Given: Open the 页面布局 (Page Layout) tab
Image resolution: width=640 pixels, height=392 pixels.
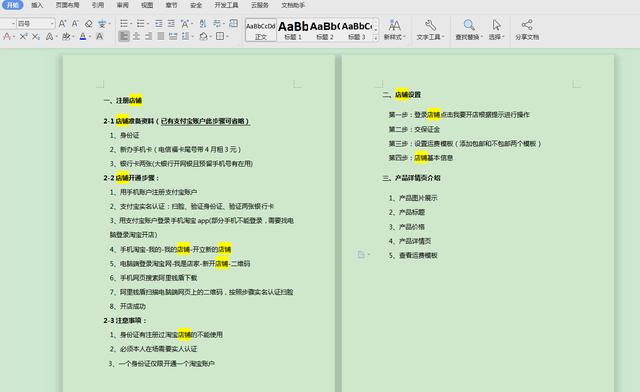Looking at the screenshot, I should 67,5.
